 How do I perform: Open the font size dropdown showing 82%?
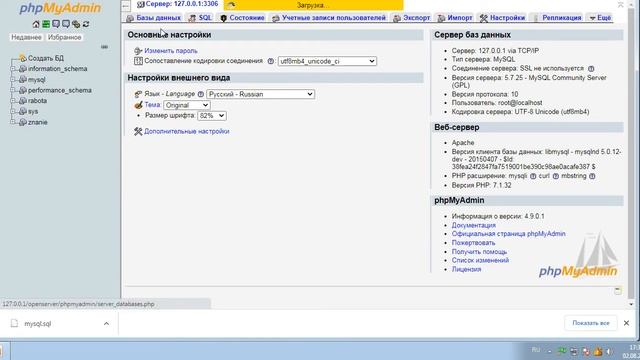pyautogui.click(x=211, y=116)
